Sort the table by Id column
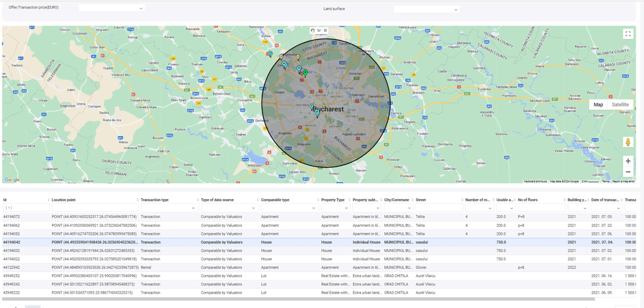 point(48,200)
